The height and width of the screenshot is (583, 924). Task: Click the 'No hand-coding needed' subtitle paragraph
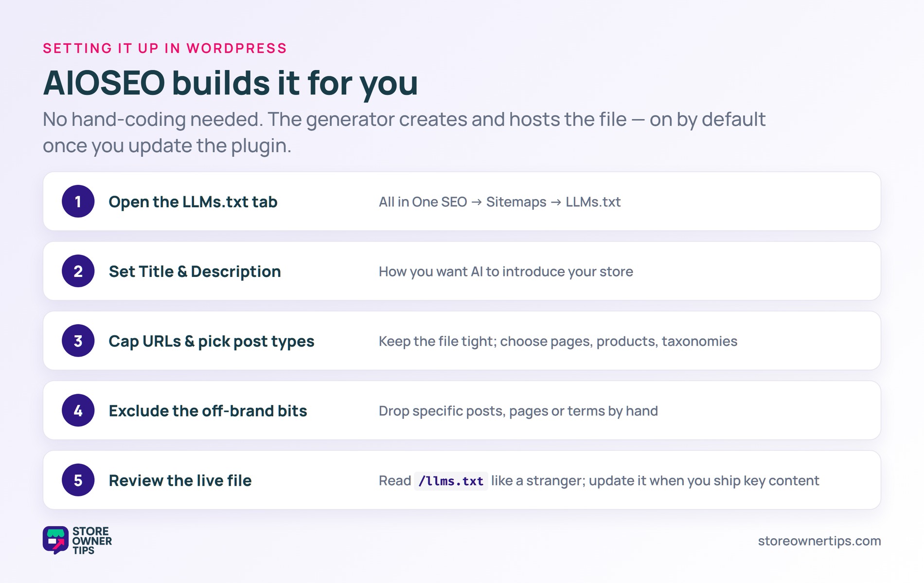404,132
